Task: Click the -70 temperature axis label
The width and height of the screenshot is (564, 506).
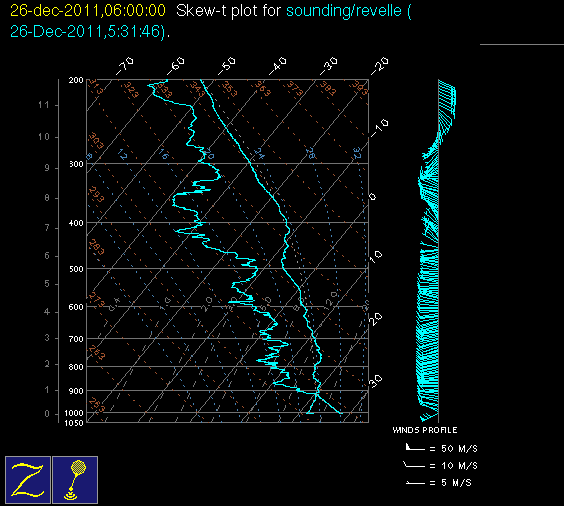Action: tap(124, 66)
